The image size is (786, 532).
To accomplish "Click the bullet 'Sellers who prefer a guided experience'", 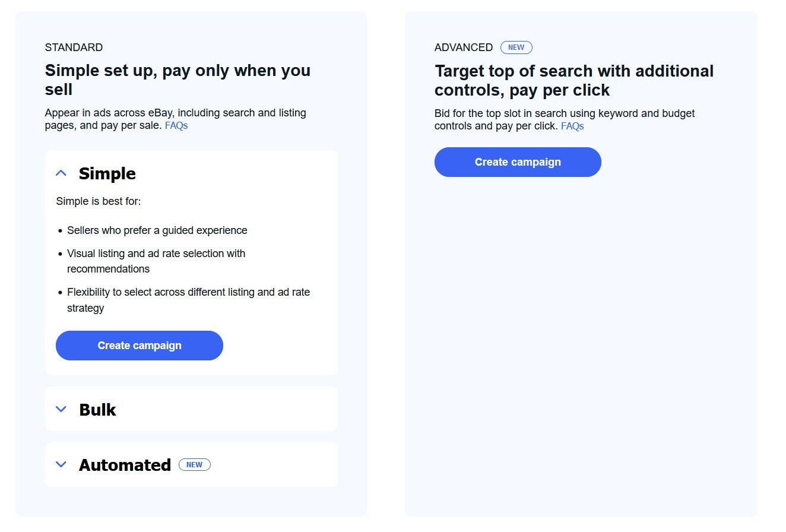I will [157, 230].
